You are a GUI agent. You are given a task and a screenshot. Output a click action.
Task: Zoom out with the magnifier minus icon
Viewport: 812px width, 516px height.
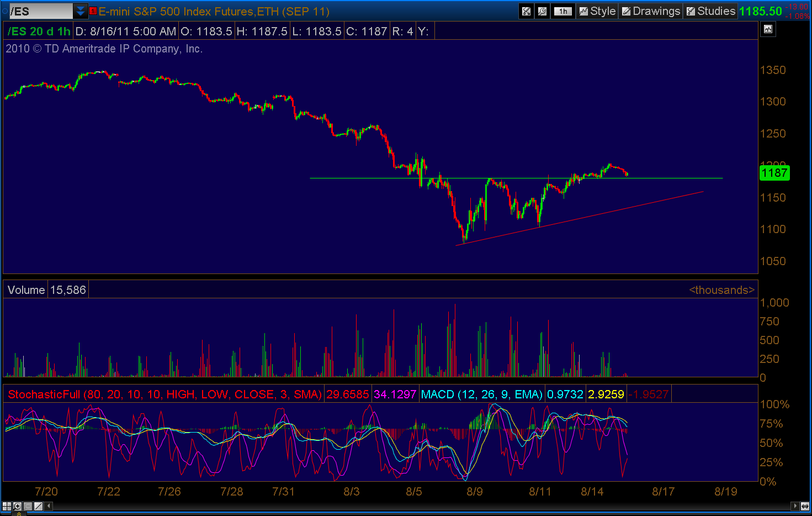point(28,506)
